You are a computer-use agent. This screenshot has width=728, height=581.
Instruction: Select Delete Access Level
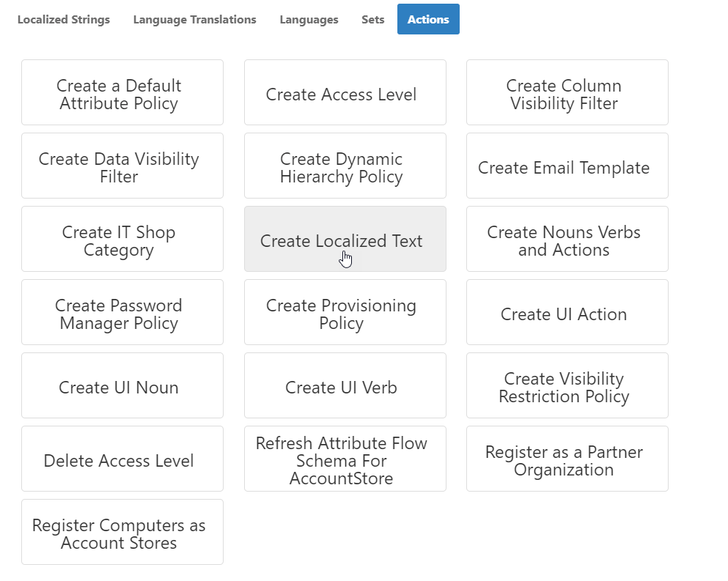[x=122, y=459]
